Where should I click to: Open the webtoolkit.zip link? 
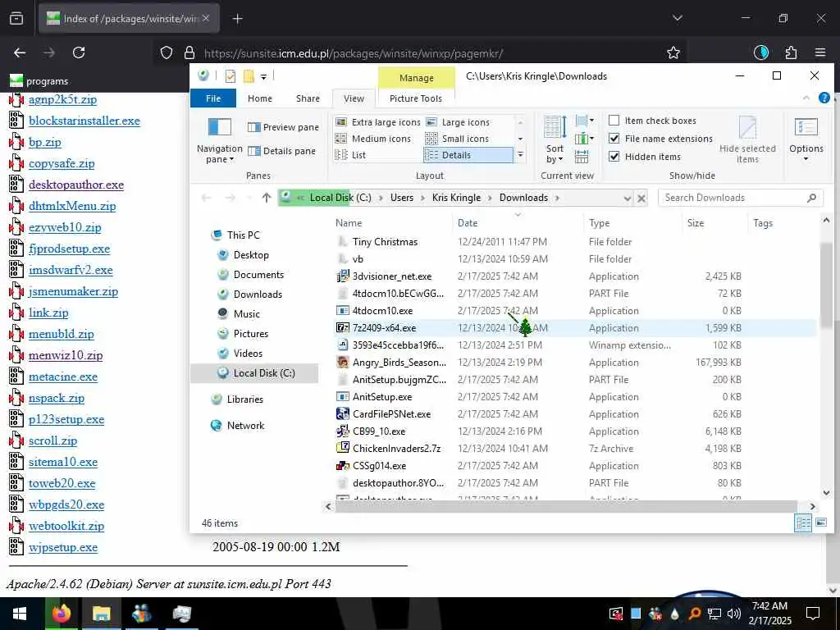pos(66,526)
